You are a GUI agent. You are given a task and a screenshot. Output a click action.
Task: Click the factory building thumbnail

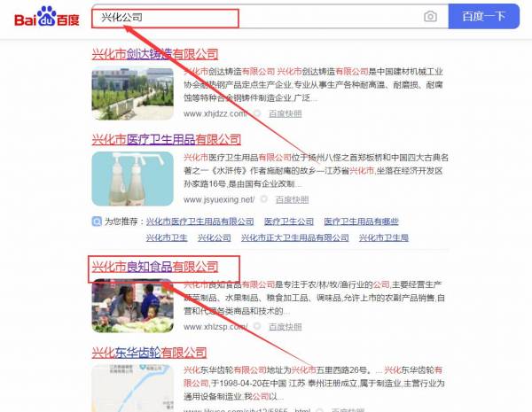(x=133, y=94)
